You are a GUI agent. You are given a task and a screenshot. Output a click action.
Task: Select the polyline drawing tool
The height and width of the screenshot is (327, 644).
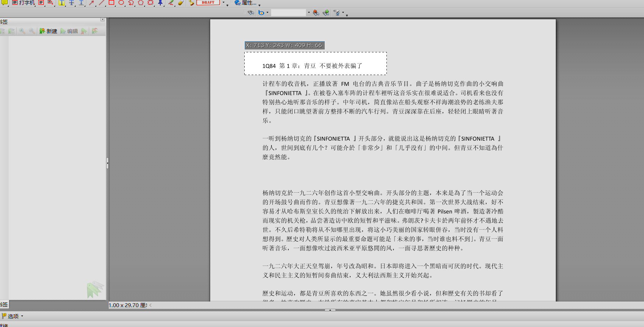click(131, 3)
